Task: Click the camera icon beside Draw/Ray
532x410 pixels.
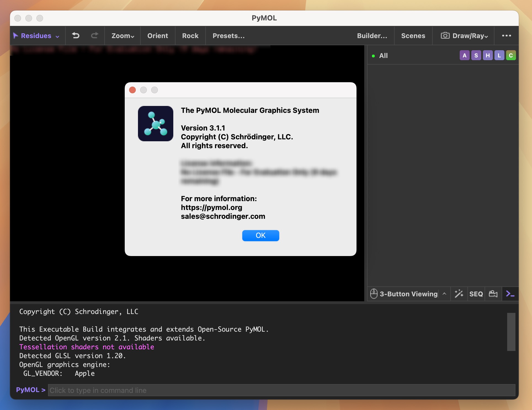Action: [445, 36]
